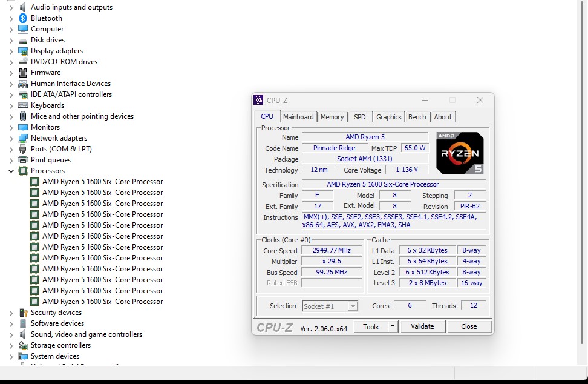This screenshot has width=588, height=384.
Task: Click the Display adapters icon
Action: pyautogui.click(x=23, y=51)
